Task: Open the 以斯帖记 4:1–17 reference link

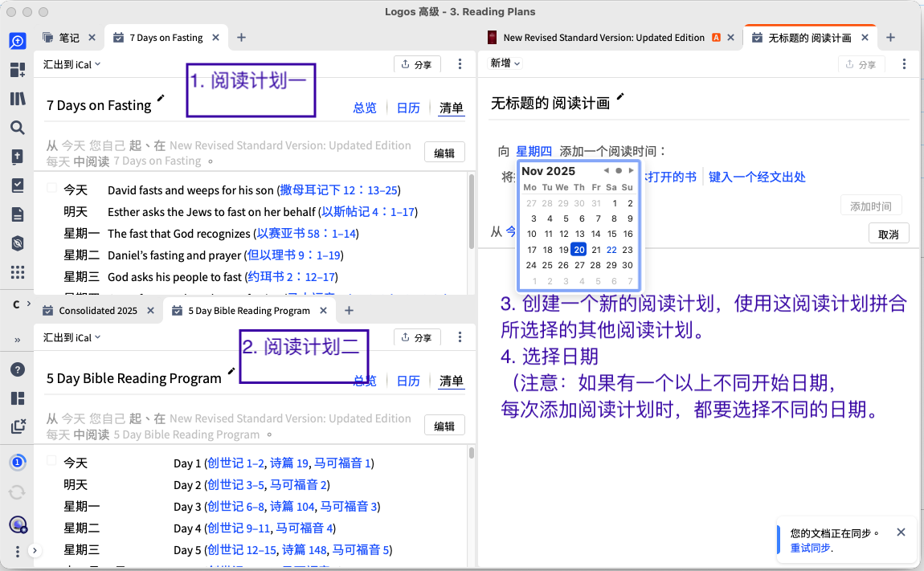Action: (368, 211)
